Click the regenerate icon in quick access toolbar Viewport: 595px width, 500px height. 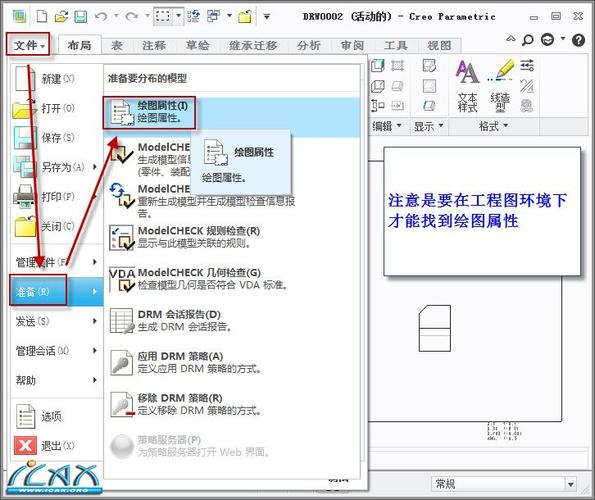[194, 16]
